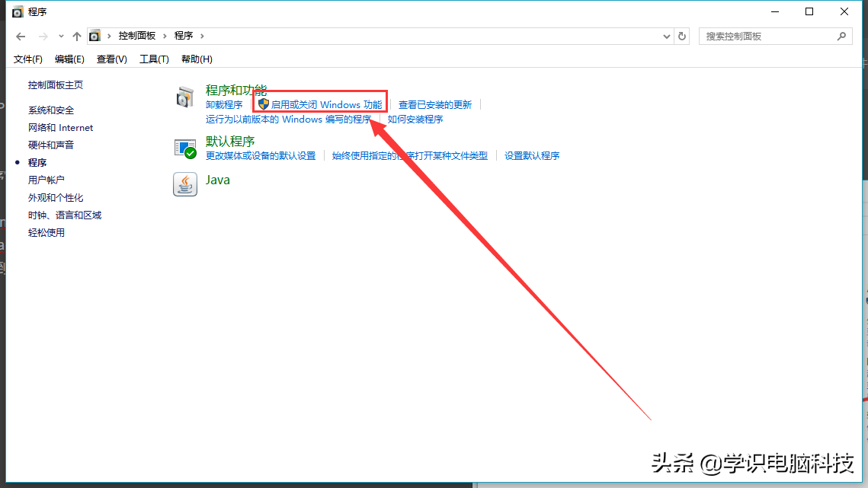Open the 查看(V) menu
Screen dimensions: 868x488
coord(111,59)
